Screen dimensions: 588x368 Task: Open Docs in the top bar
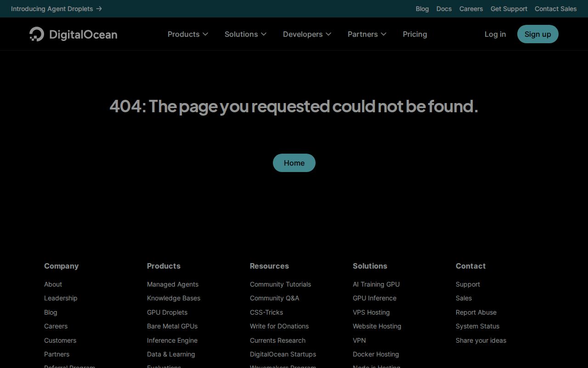[x=444, y=9]
